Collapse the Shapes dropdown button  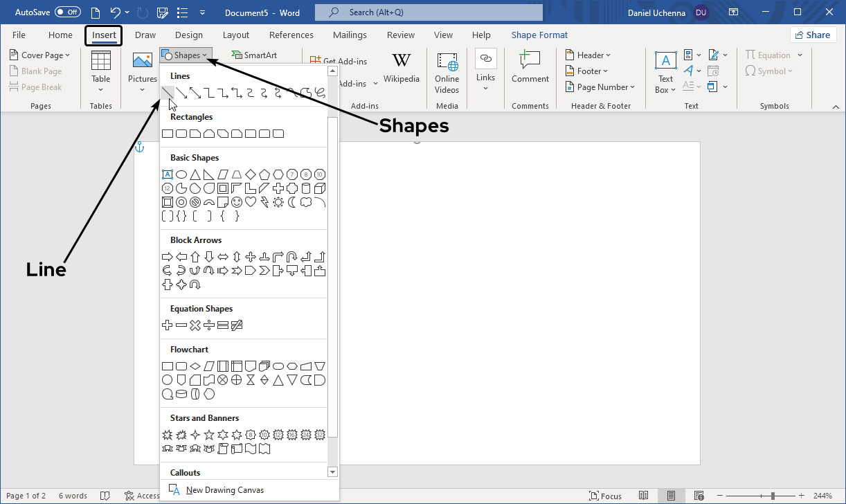[x=186, y=55]
